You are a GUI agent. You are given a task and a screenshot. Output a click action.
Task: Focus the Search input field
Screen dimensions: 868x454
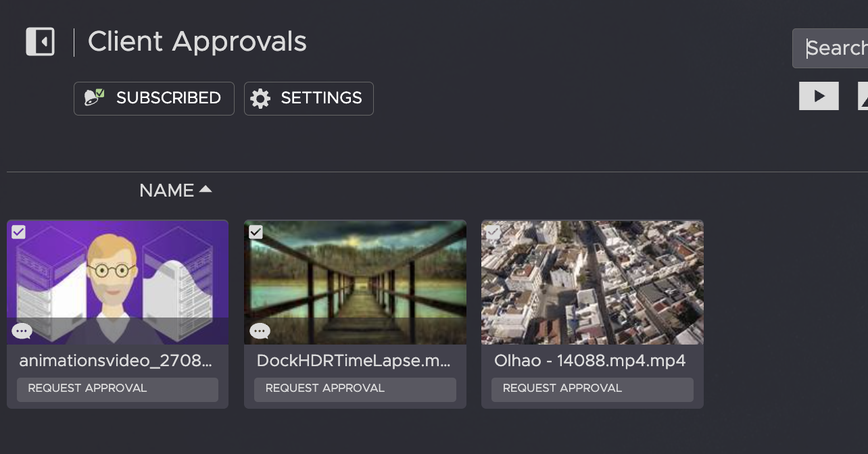tap(835, 49)
